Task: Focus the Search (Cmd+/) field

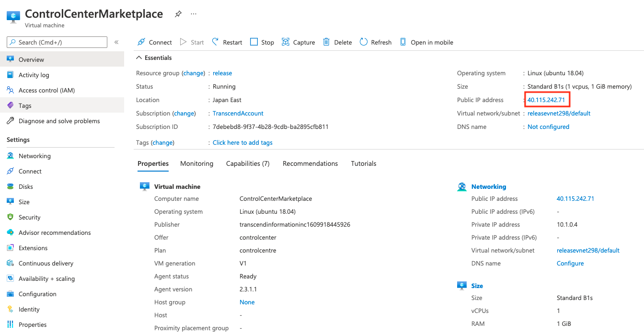Action: point(57,42)
